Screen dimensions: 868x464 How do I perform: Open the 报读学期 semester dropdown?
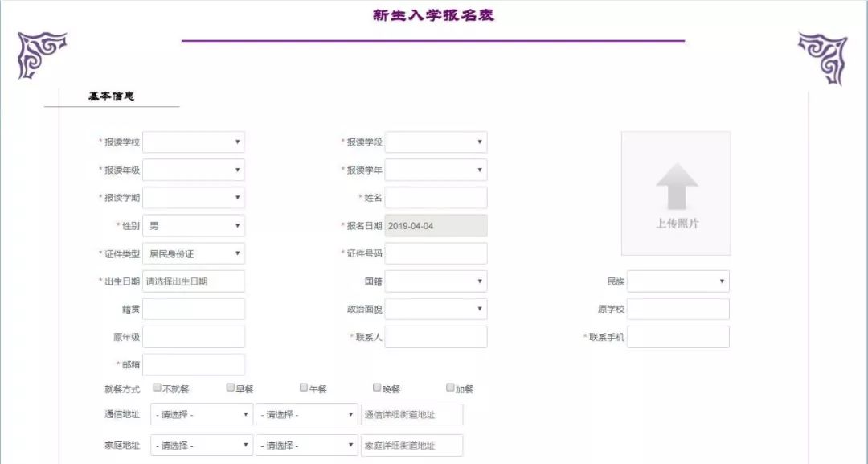coord(194,197)
